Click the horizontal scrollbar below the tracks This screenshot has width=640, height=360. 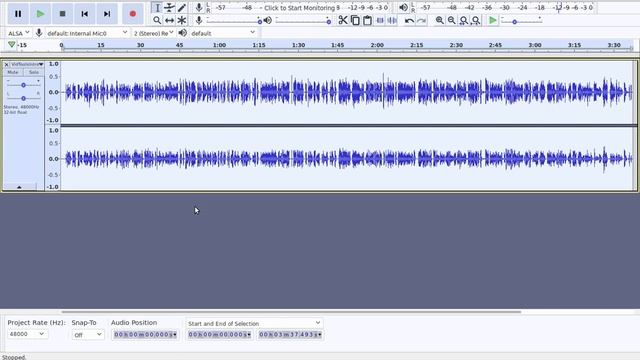(291, 312)
